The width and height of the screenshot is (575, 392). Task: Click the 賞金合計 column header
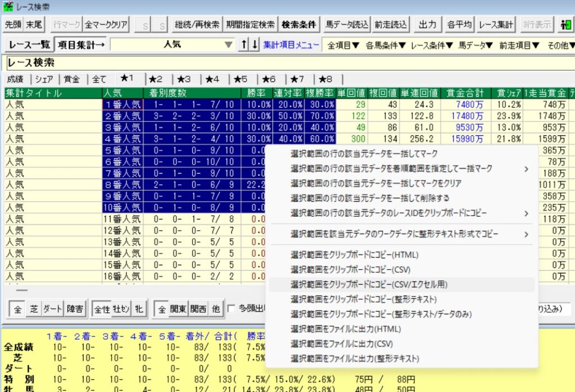point(465,93)
